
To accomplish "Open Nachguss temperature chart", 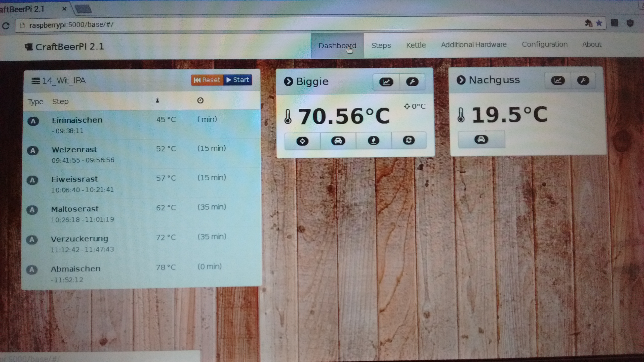I will pos(558,81).
